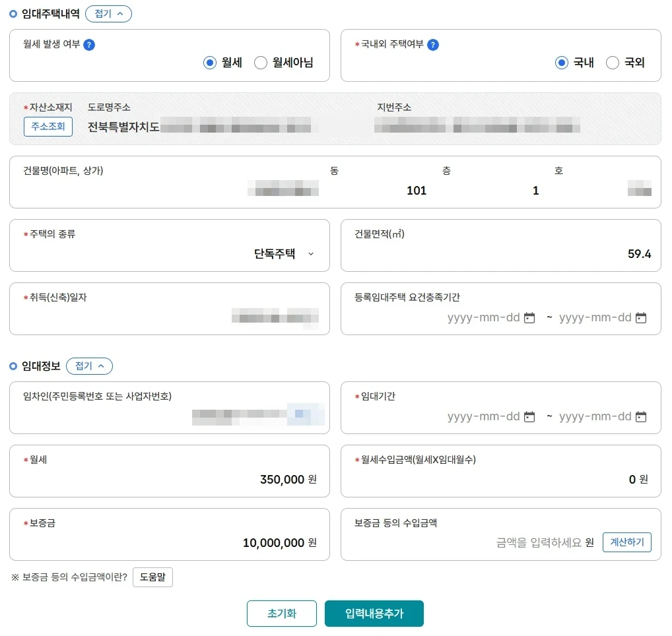Open 도움말 for 보증금 등의 수입금액

click(152, 577)
